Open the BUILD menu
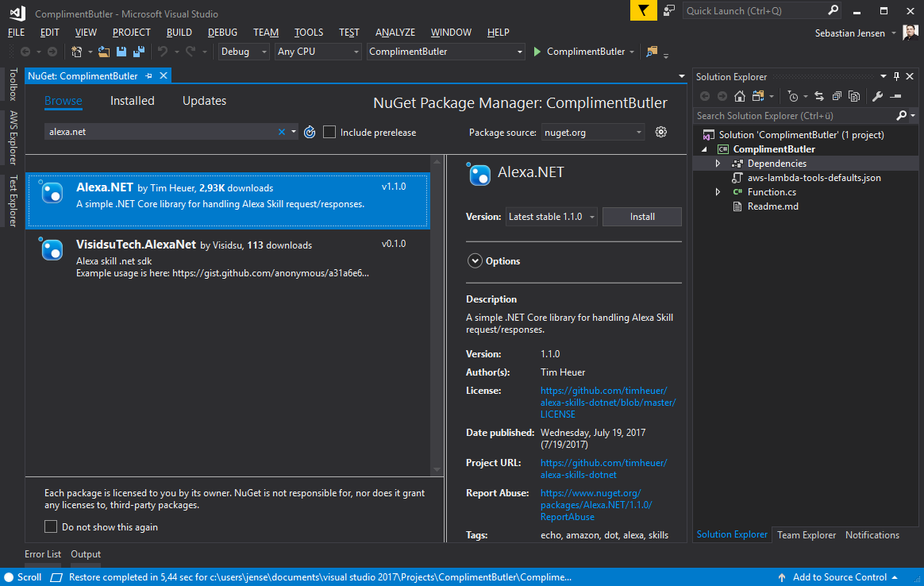Image resolution: width=924 pixels, height=586 pixels. pyautogui.click(x=179, y=33)
